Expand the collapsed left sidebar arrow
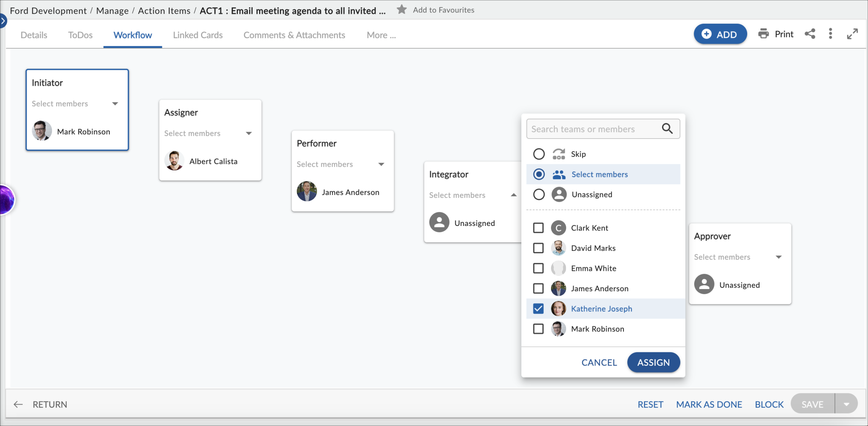 click(x=3, y=20)
